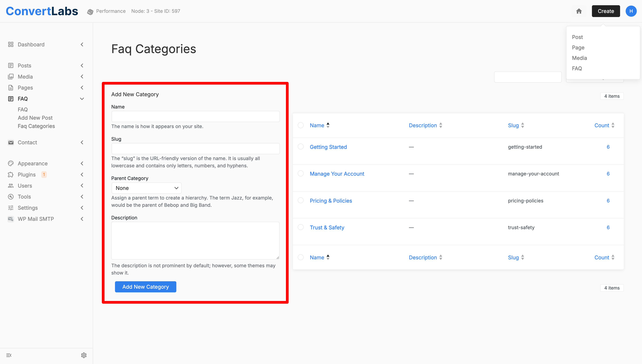Sort by Count using header sort arrows
Screen dimensions: 642x364
pos(613,125)
